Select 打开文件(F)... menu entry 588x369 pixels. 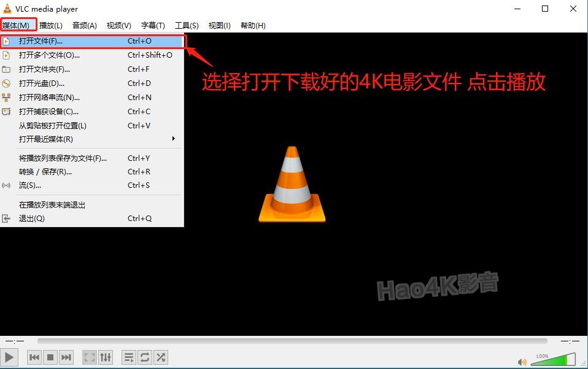point(92,41)
